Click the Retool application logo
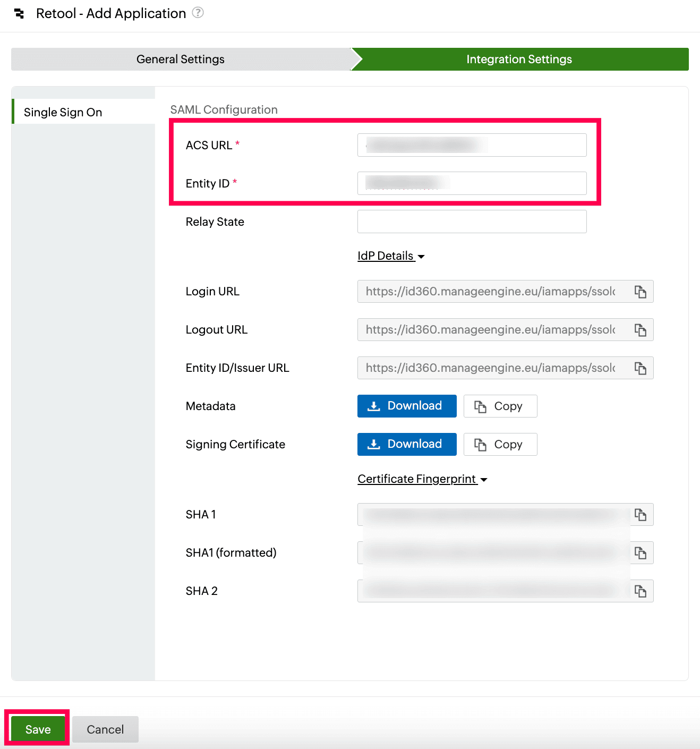 coord(19,13)
